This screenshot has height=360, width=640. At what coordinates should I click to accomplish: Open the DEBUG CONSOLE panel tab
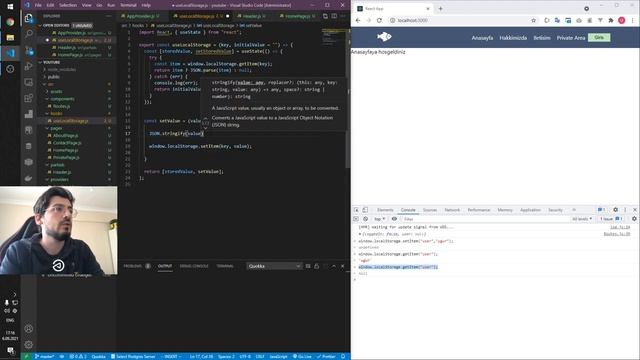(x=194, y=266)
